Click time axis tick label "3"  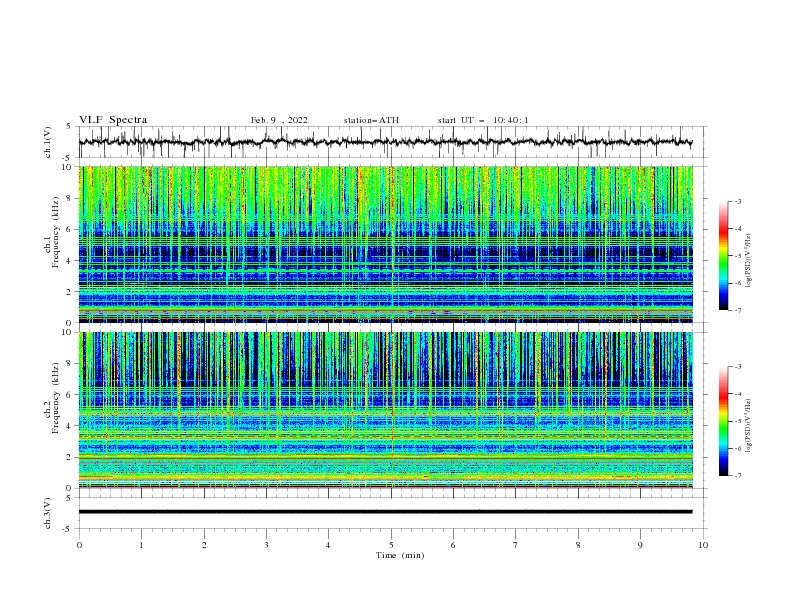point(266,545)
